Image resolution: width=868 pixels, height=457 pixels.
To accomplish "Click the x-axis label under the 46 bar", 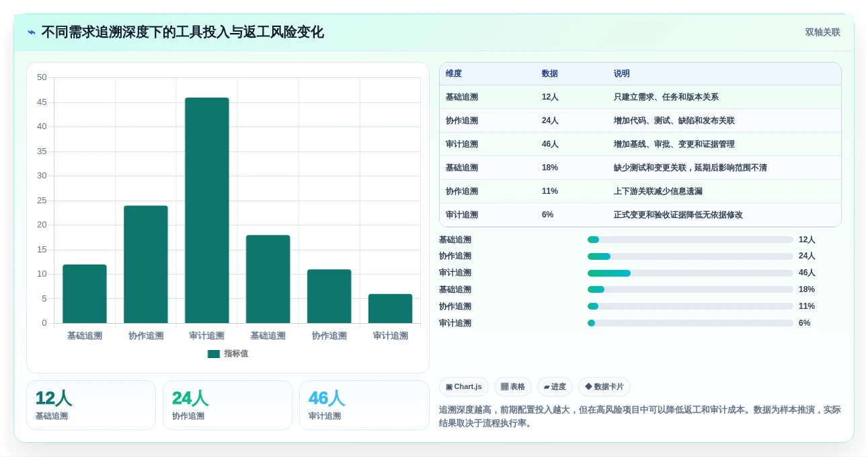I will click(207, 336).
